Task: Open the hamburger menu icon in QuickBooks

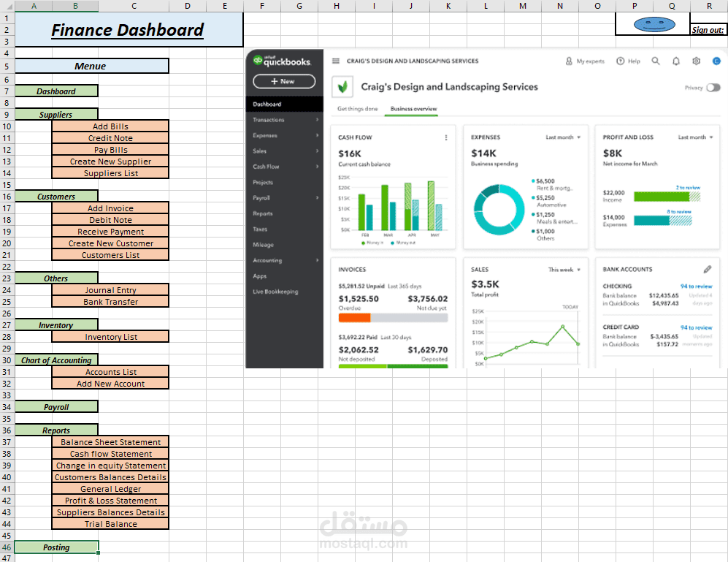Action: tap(336, 61)
